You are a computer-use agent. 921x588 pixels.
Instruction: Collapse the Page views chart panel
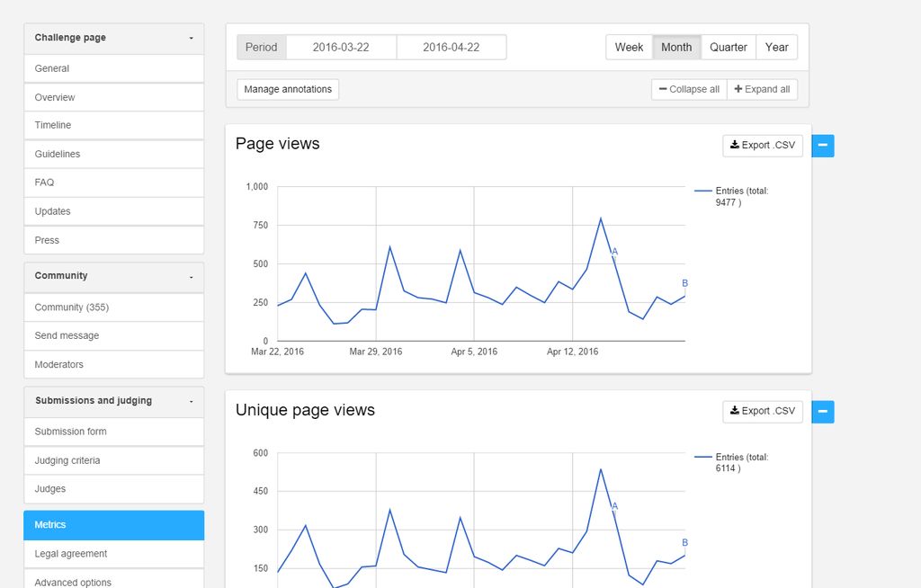(x=823, y=146)
